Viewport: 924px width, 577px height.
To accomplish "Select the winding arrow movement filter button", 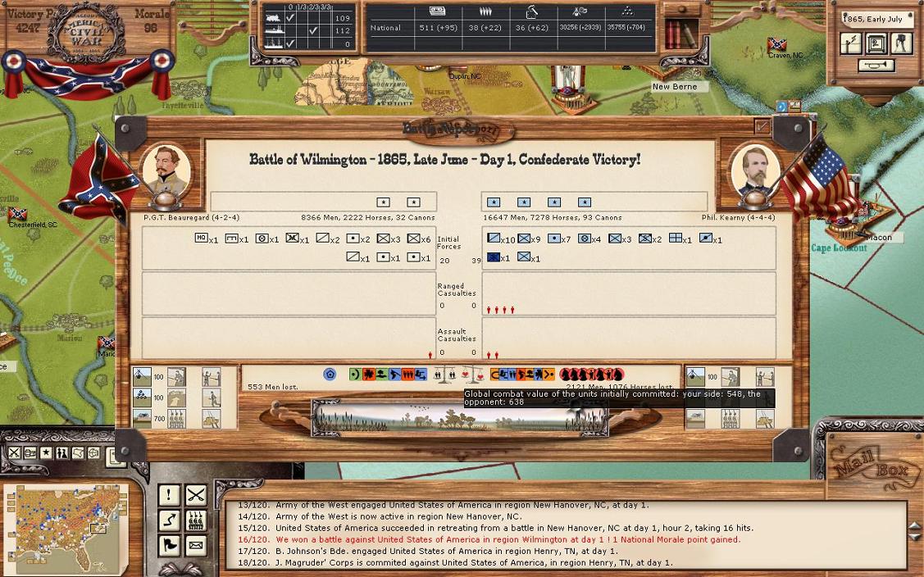I will click(x=169, y=520).
